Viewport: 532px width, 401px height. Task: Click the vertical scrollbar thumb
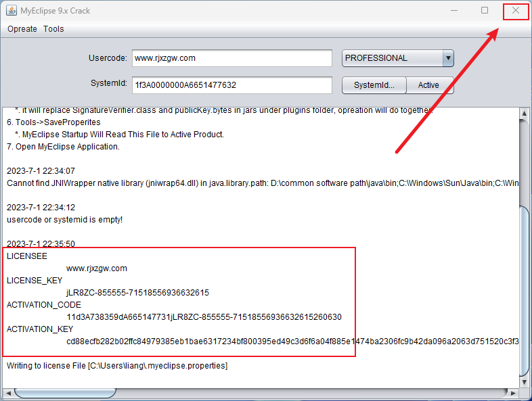(x=524, y=291)
